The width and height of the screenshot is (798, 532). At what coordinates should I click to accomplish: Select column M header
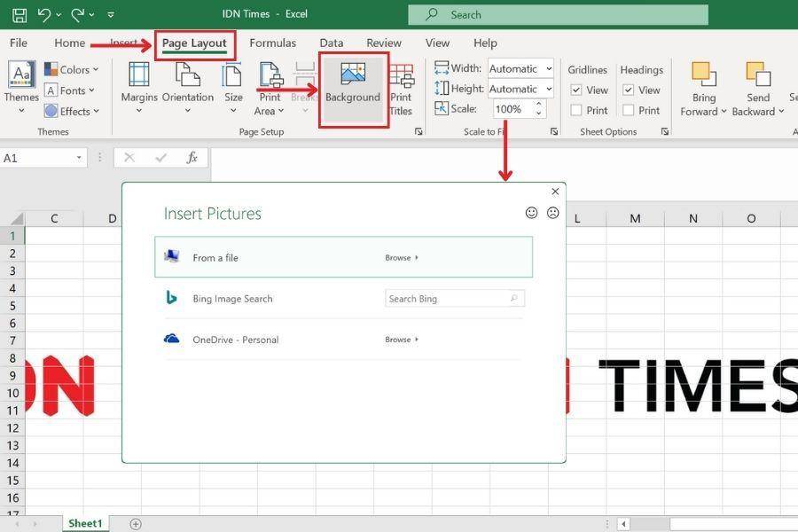pyautogui.click(x=635, y=219)
